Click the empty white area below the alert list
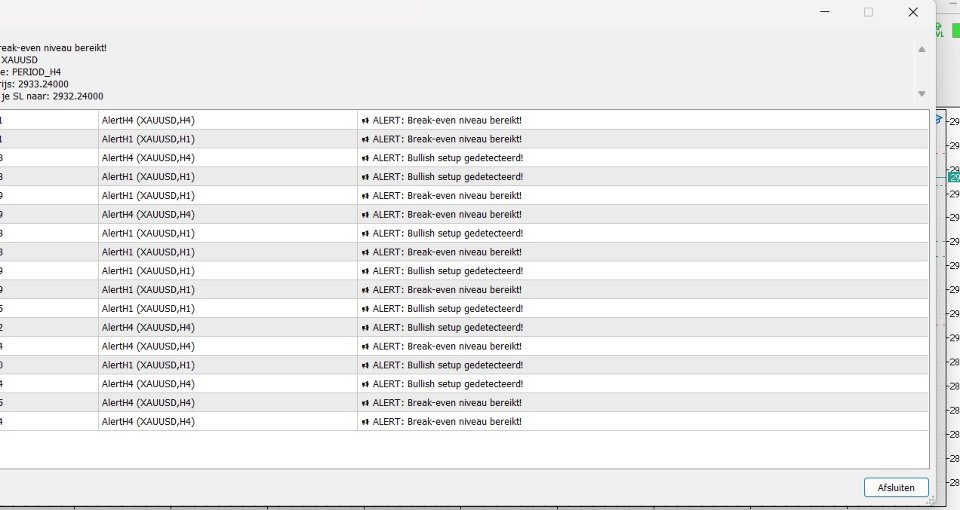The height and width of the screenshot is (510, 960). (x=464, y=450)
